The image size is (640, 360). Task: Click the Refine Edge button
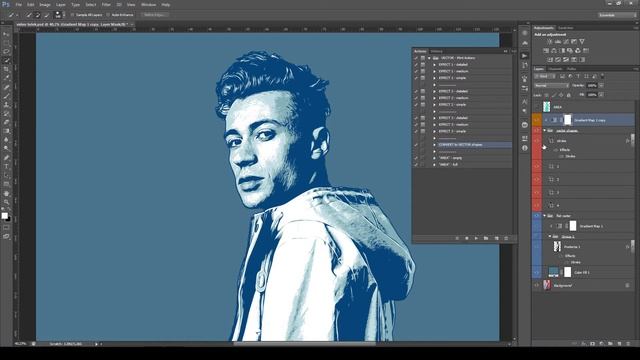[155, 15]
